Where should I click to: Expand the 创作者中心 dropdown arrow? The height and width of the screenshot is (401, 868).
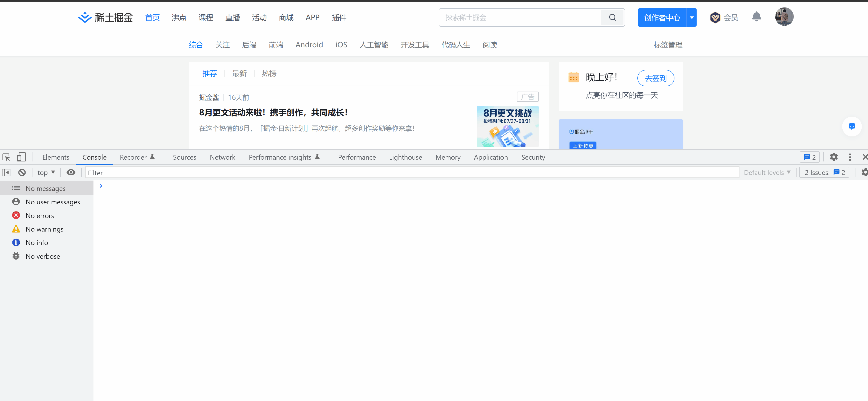(691, 18)
